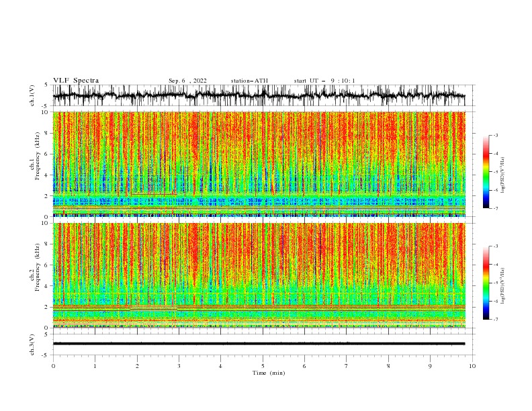
Task: Click the date 'Sep. 6 , 2022'
Action: click(187, 81)
